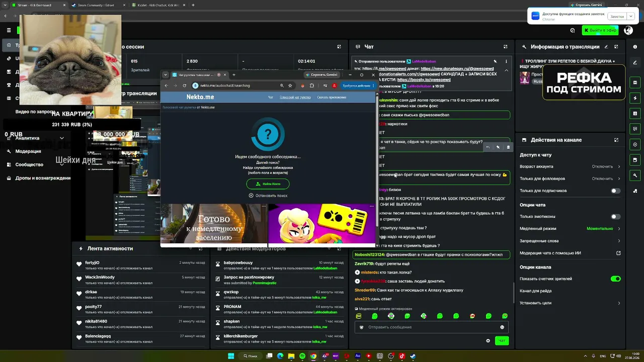Open the Spotify icon in the taskbar
This screenshot has height=362, width=644.
(302, 356)
